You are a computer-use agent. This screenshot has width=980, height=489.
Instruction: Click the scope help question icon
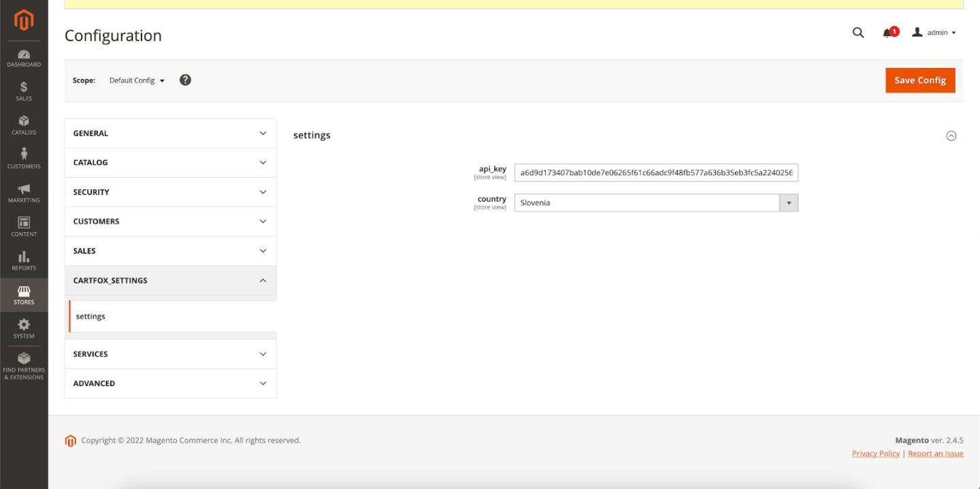(185, 80)
